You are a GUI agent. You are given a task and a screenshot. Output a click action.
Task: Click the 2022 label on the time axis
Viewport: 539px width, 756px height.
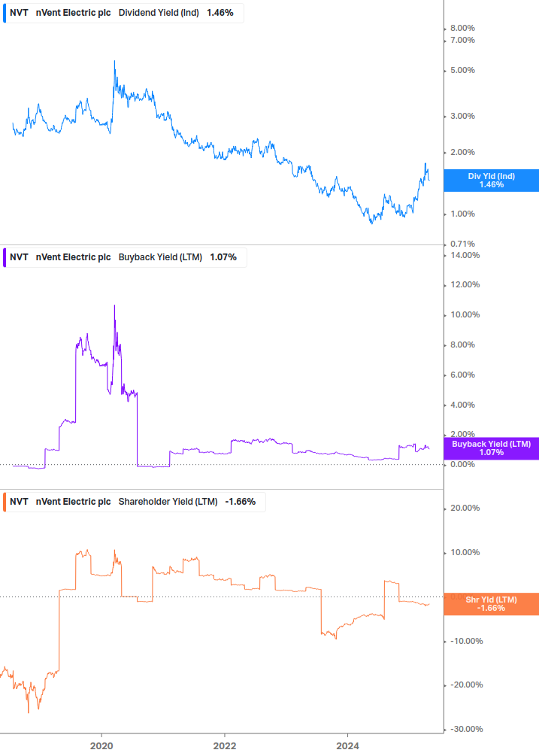(225, 746)
